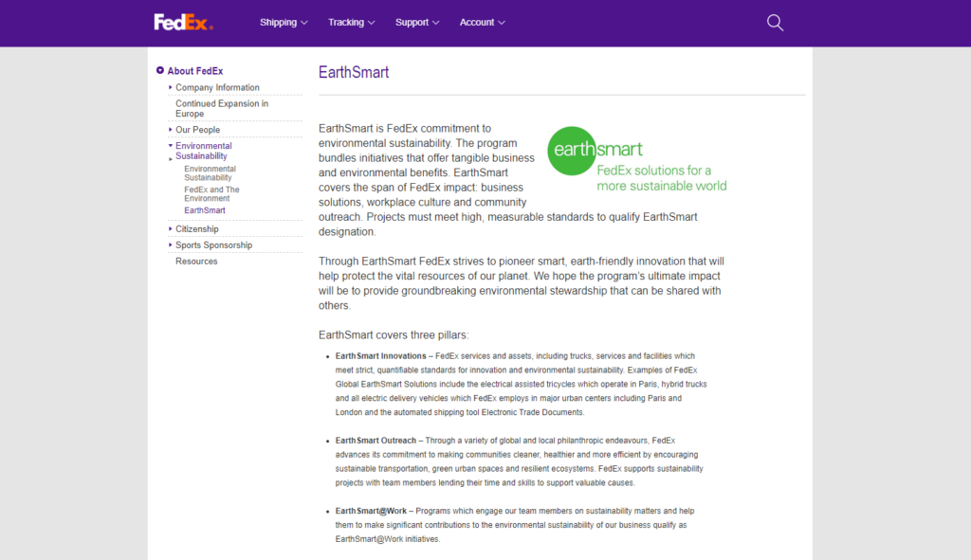
Task: Expand the Sports Sponsorship sidebar arrow
Action: [x=171, y=245]
